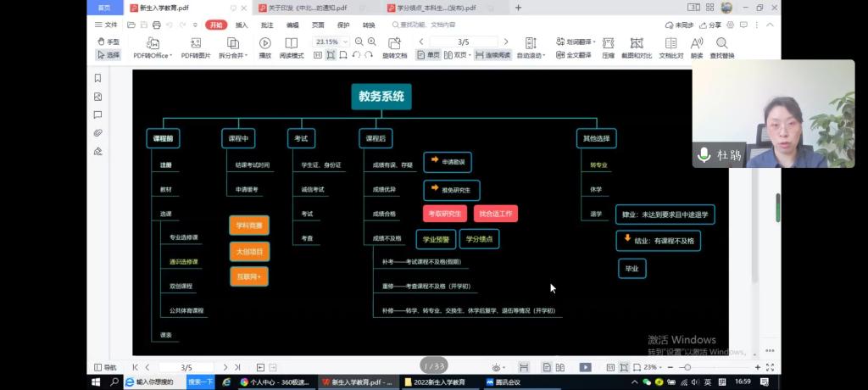Open the 文件 menu
The width and height of the screenshot is (868, 390).
click(106, 25)
